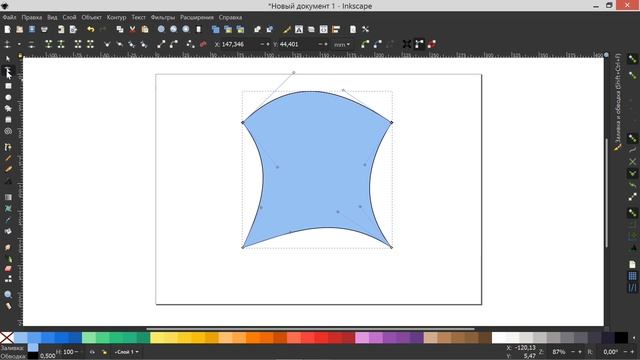The image size is (640, 360).
Task: Toggle snapping at top of snap bar
Action: [x=632, y=60]
